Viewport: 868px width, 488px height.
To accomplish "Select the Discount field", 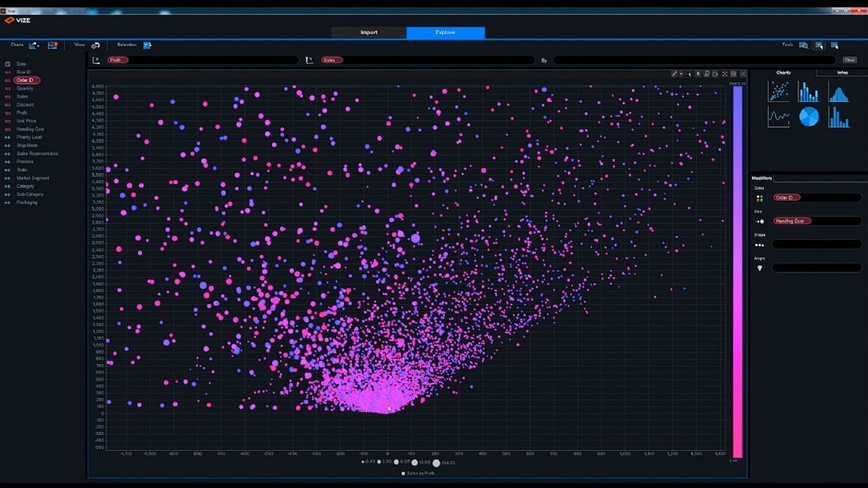I will [x=25, y=105].
